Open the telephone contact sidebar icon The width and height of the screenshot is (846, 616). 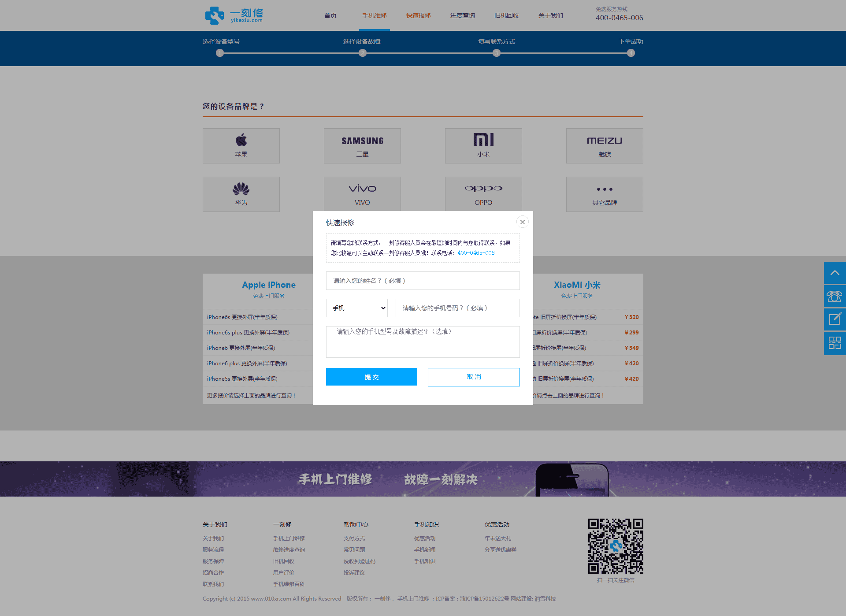(x=835, y=296)
